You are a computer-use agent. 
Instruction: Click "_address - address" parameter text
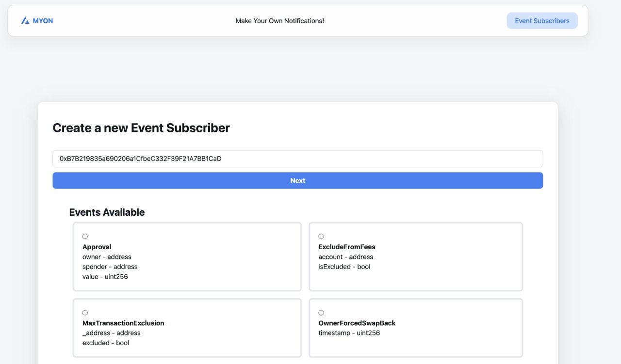click(112, 333)
